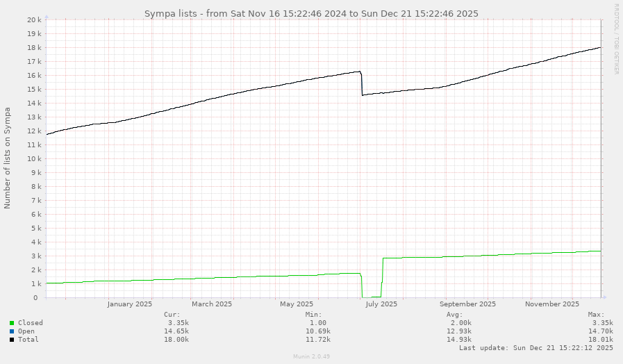The image size is (623, 364).
Task: Select the 'March 2025' x-axis label
Action: click(x=212, y=304)
